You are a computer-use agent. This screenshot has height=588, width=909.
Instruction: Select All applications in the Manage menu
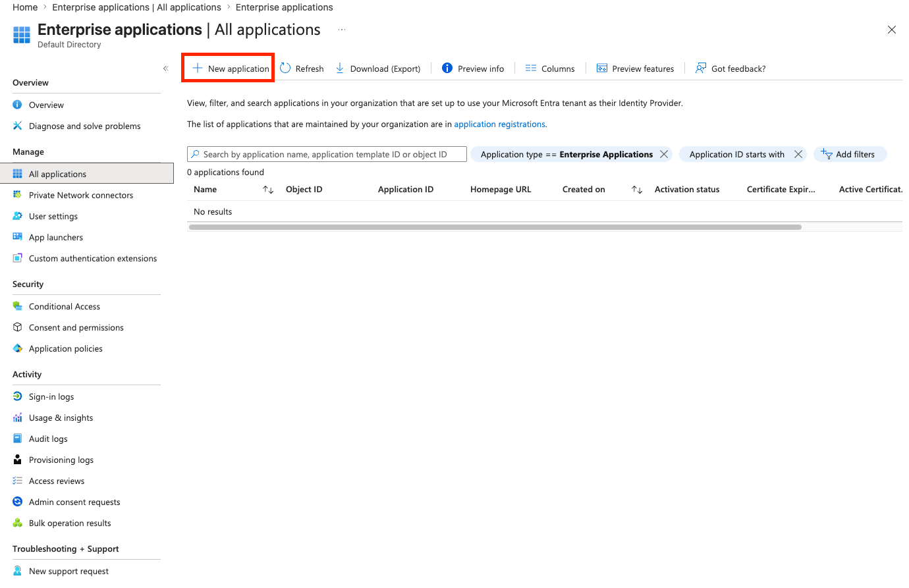[87, 174]
